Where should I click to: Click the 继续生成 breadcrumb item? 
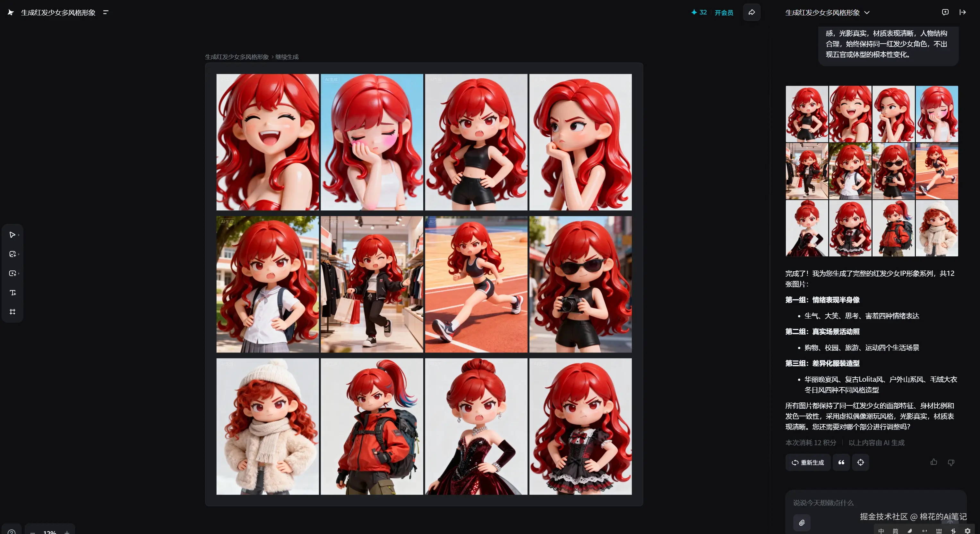click(x=287, y=57)
